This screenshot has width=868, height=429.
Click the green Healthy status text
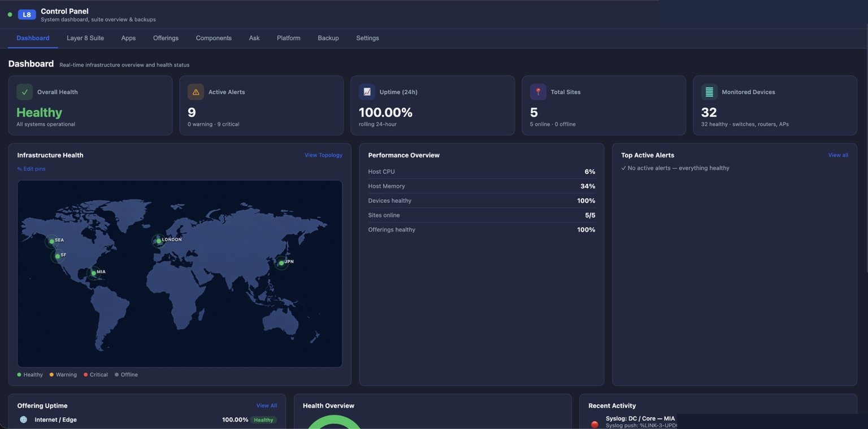pos(39,112)
